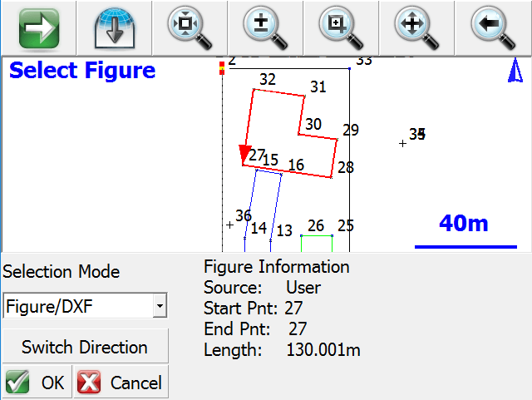The width and height of the screenshot is (532, 400).
Task: Confirm with the OK button
Action: click(x=37, y=382)
